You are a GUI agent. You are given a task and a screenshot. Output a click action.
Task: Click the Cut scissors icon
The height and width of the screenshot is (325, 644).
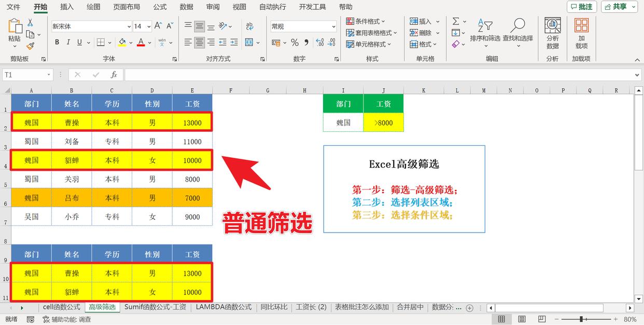(30, 23)
